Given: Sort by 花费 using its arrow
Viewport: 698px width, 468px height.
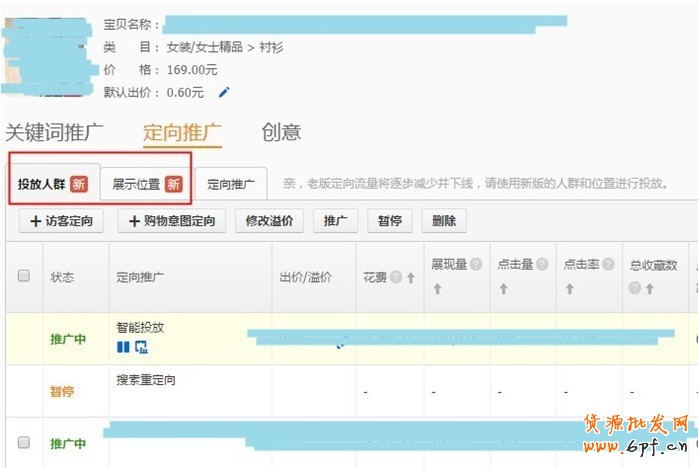Looking at the screenshot, I should pyautogui.click(x=410, y=278).
